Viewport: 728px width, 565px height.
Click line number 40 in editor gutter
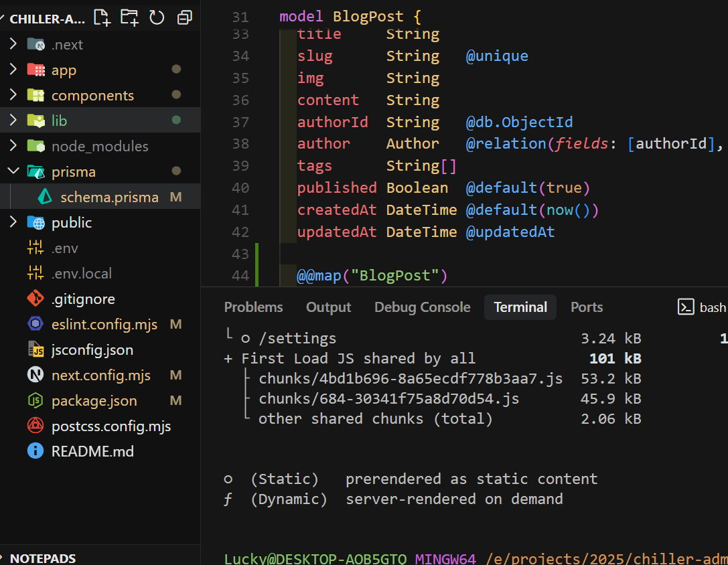240,188
